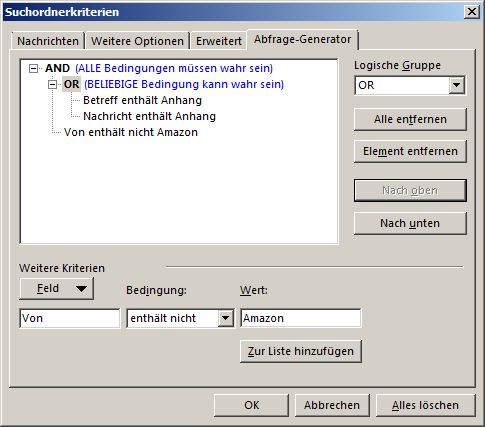Switch to the Nachrichten tab
Viewport: 485px width, 427px height.
tap(48, 41)
